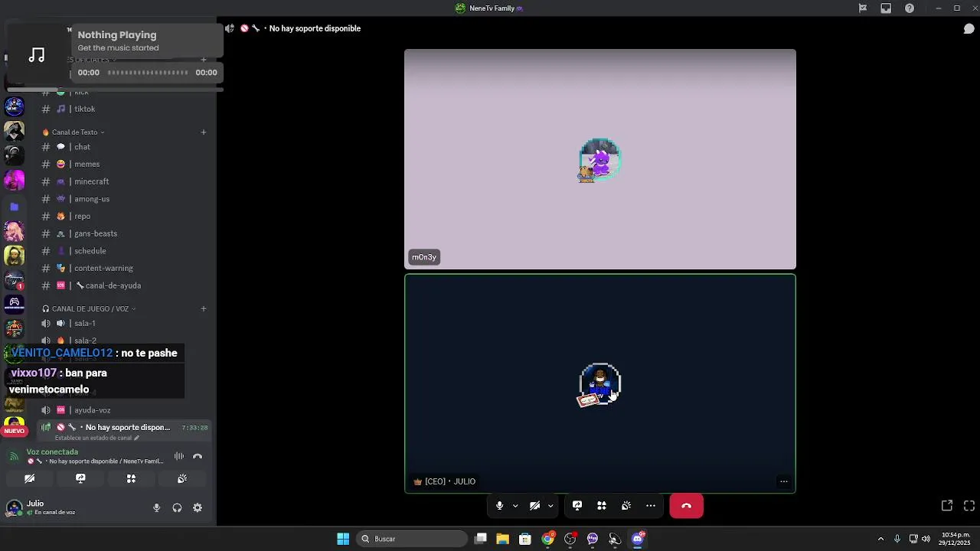Pop out the call window
This screenshot has height=551, width=980.
tap(947, 506)
